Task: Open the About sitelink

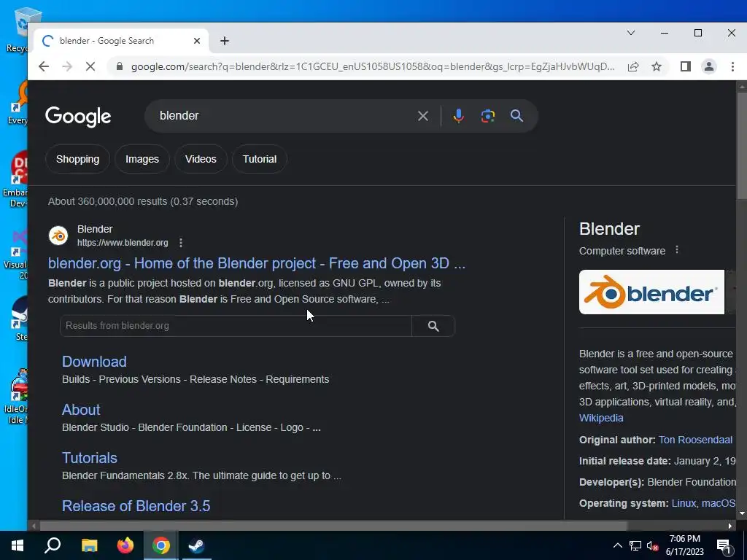Action: (x=81, y=410)
